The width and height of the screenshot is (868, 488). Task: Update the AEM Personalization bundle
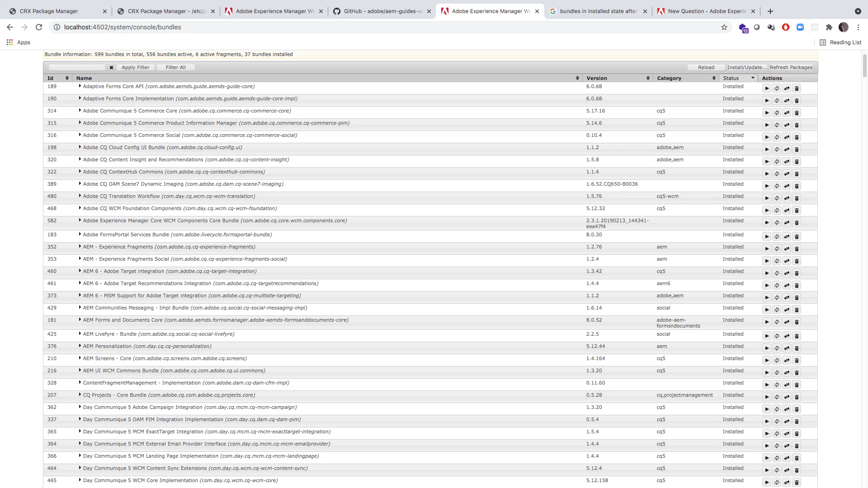787,348
